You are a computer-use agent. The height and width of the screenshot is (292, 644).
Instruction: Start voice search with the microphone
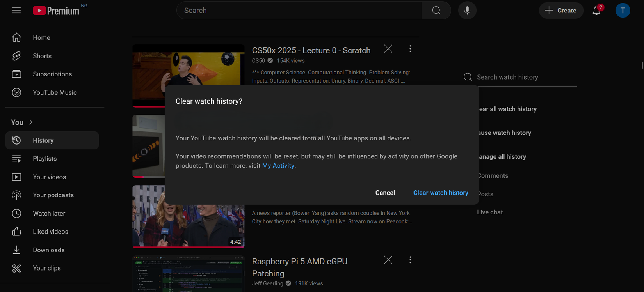[x=467, y=11]
